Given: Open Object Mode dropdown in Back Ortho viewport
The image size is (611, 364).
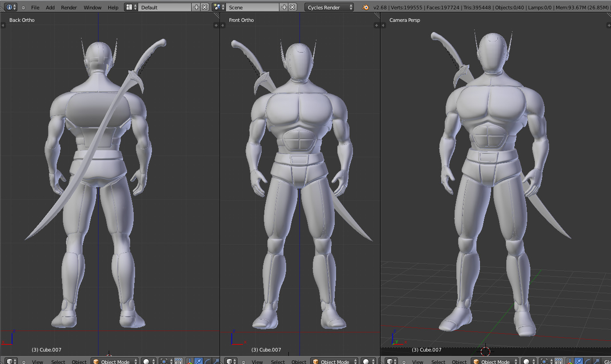Looking at the screenshot, I should coord(115,361).
